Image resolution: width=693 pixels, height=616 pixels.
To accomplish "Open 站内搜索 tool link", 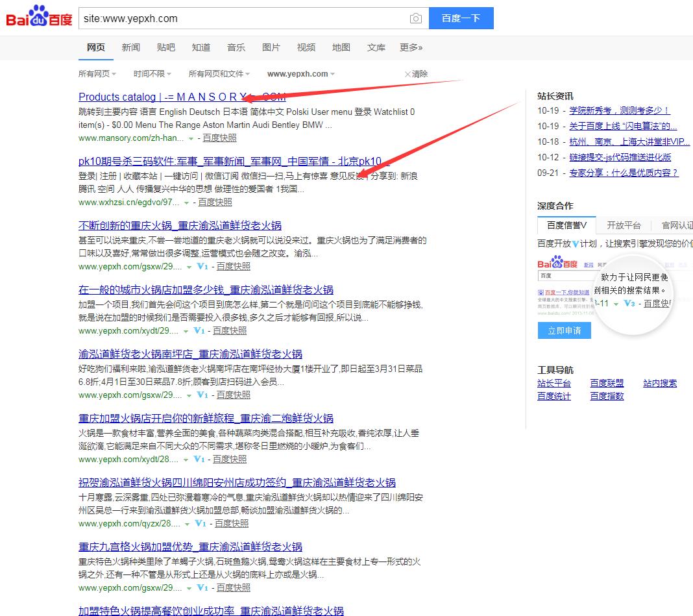I will coord(660,383).
